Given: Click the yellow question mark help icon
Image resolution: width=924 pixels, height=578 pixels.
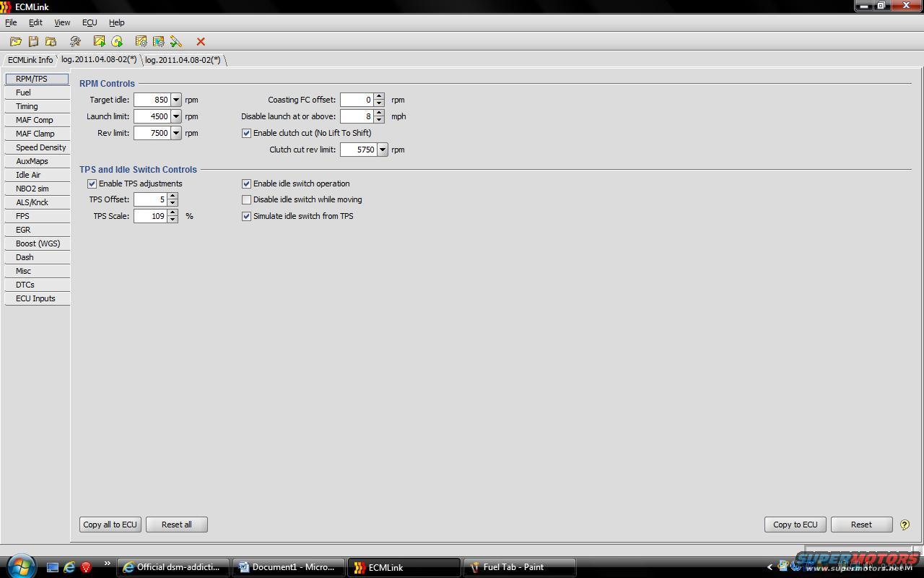Looking at the screenshot, I should click(x=905, y=525).
